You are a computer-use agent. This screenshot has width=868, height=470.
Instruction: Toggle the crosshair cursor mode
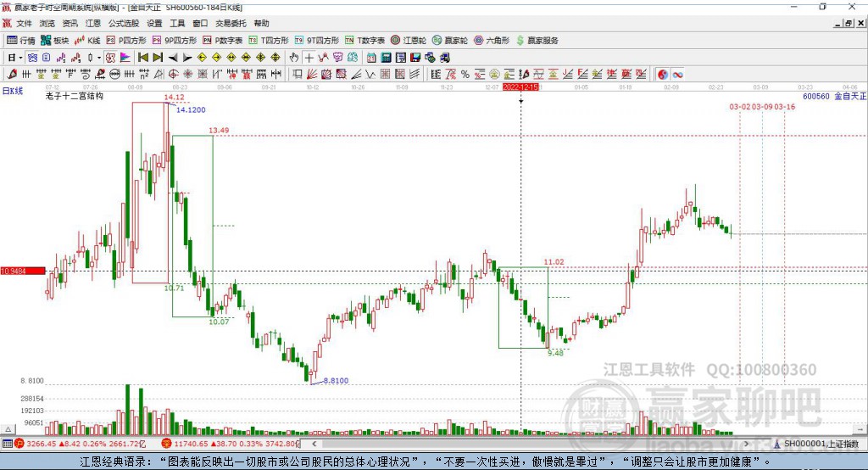tap(309, 58)
